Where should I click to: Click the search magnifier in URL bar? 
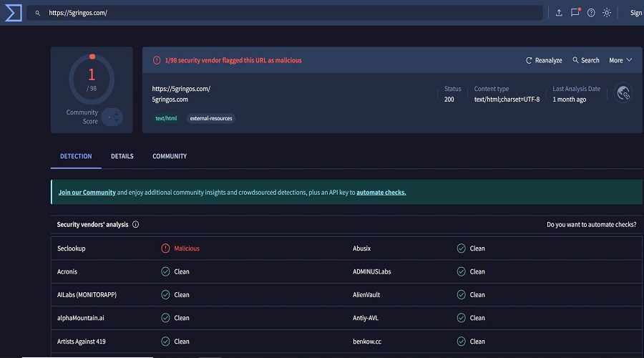point(37,13)
